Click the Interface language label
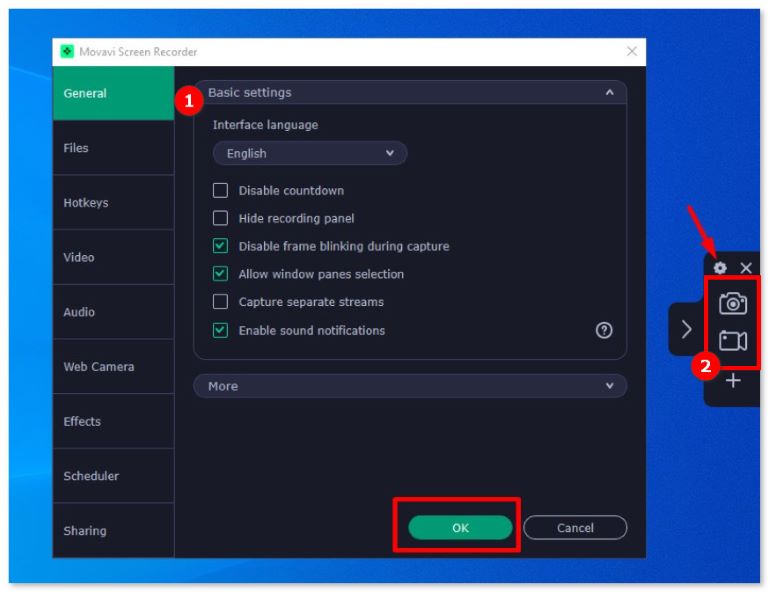Viewport: 770px width, 593px height. point(265,125)
